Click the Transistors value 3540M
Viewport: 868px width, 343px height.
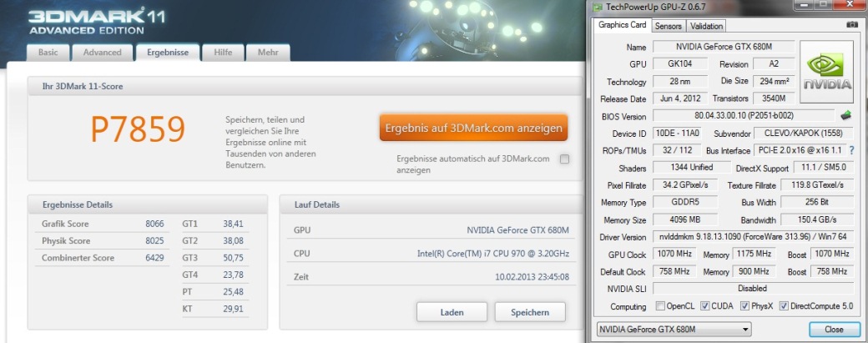(x=774, y=98)
